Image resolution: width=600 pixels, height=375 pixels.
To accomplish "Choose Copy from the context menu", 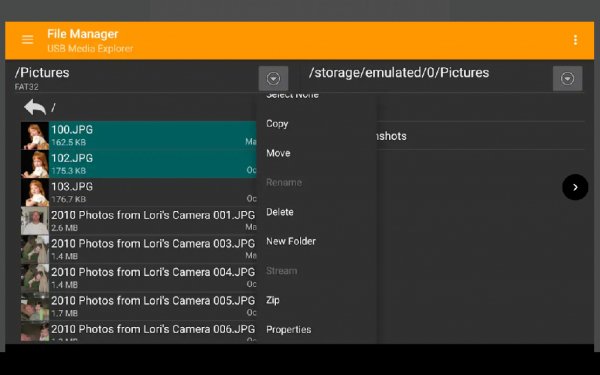I will coord(277,124).
